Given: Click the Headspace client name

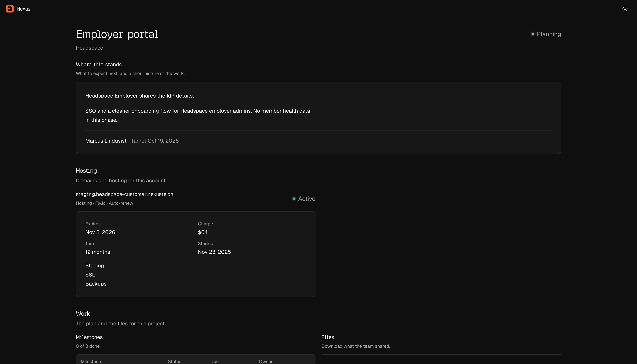Looking at the screenshot, I should coord(89,48).
